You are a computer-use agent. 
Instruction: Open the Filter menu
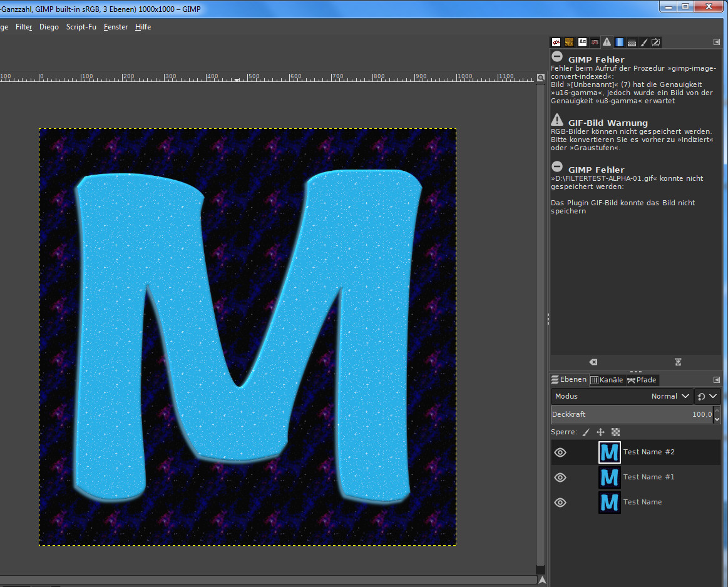24,27
